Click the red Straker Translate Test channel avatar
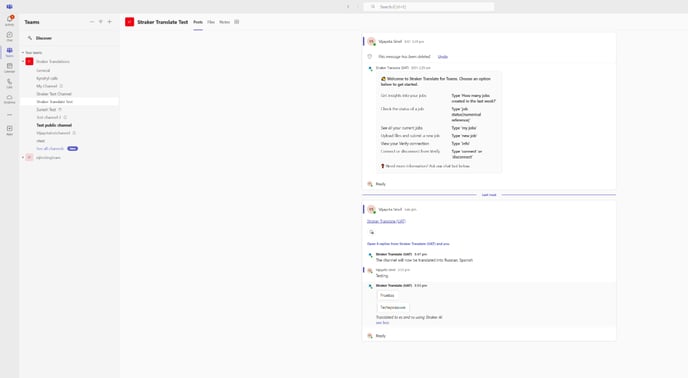The width and height of the screenshot is (688, 378). [129, 22]
